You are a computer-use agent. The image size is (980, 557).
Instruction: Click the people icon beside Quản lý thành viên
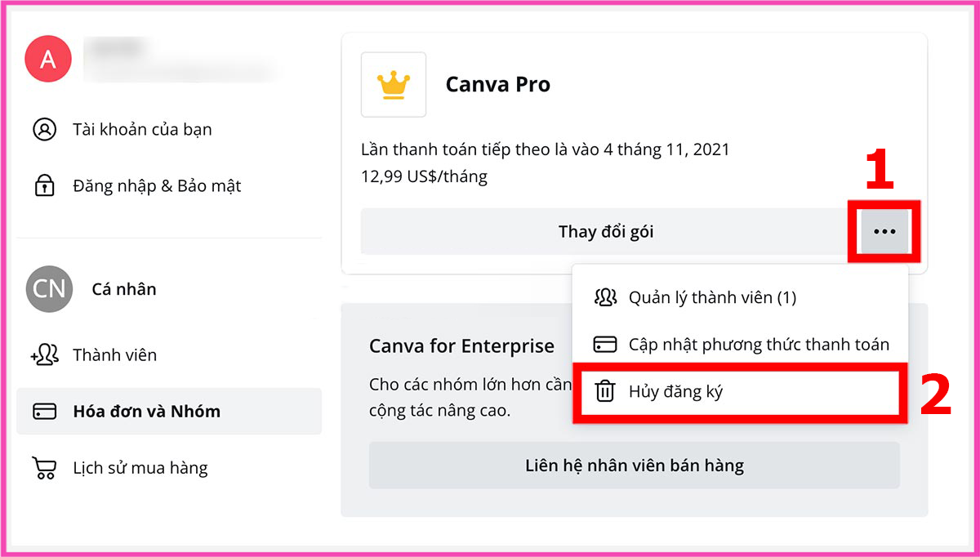(604, 297)
